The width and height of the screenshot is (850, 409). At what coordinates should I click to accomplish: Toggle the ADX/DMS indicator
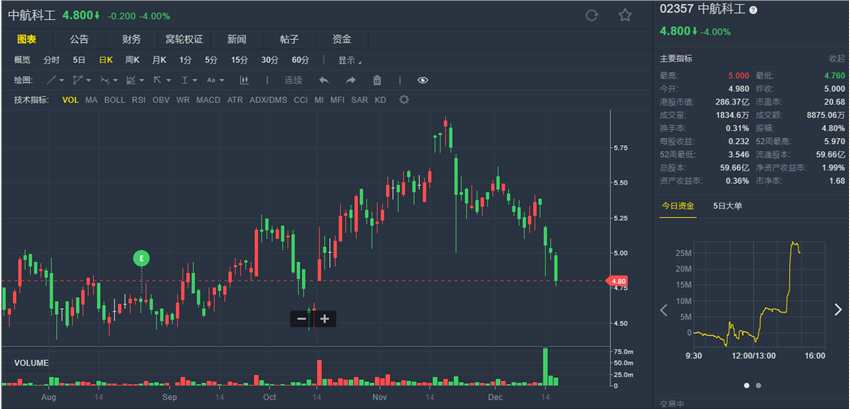pos(268,100)
